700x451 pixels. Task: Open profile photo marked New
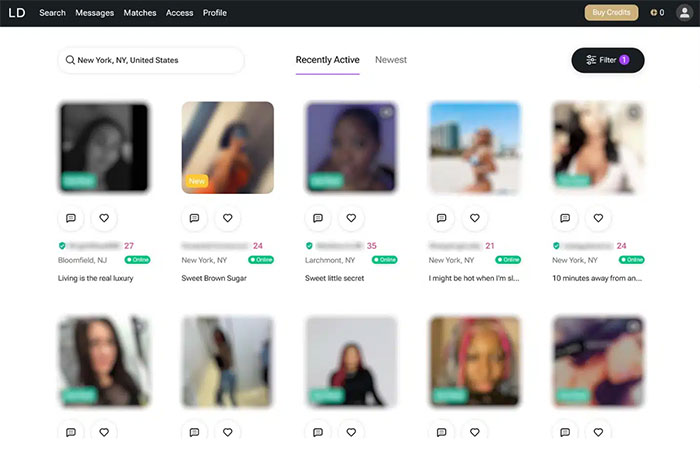point(227,147)
